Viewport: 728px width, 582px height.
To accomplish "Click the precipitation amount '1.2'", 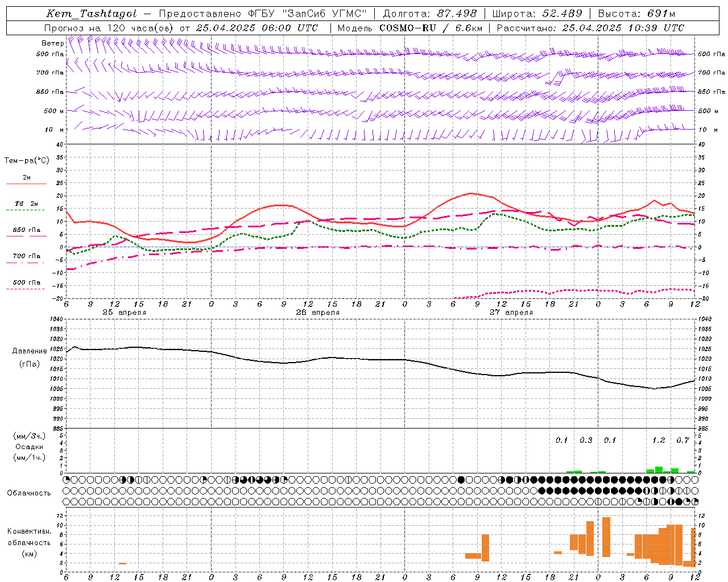I will click(659, 440).
